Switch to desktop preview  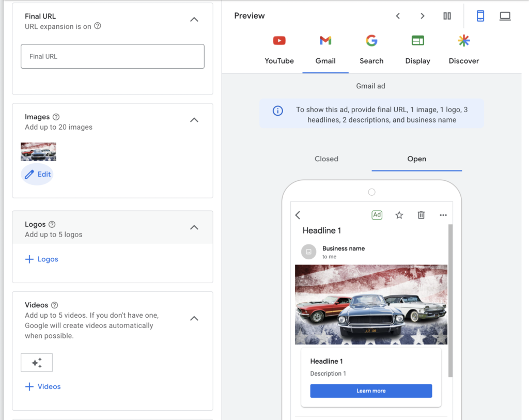(x=505, y=16)
